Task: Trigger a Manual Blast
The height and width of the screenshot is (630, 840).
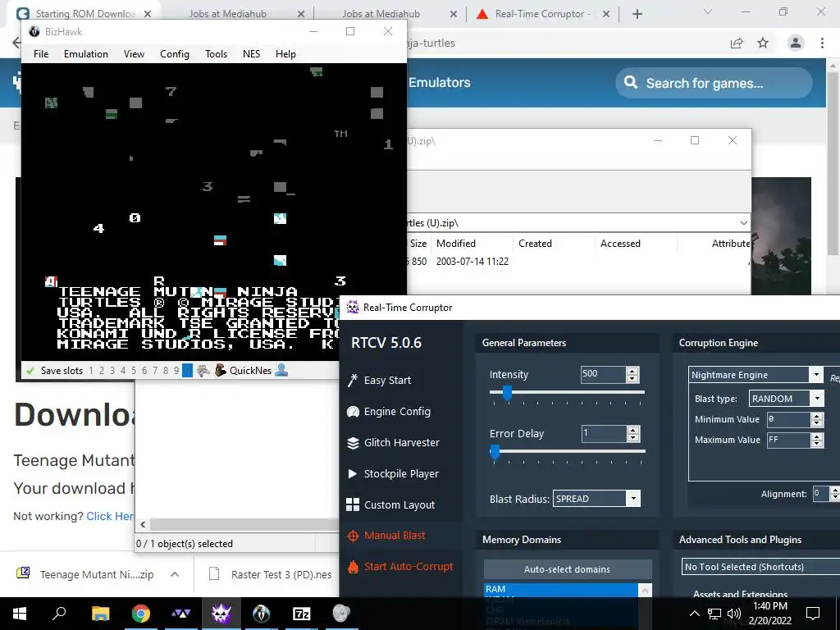Action: point(386,535)
